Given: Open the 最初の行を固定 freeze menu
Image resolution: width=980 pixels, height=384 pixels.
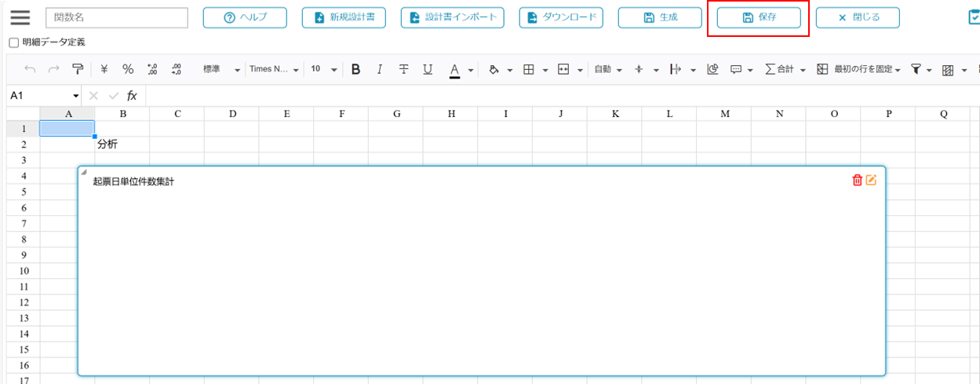Looking at the screenshot, I should coord(858,69).
